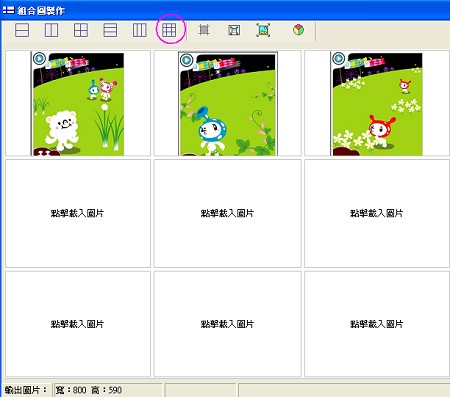Choose the 2x2 grid layout icon
Viewport: 450px width, 397px height.
pyautogui.click(x=81, y=30)
